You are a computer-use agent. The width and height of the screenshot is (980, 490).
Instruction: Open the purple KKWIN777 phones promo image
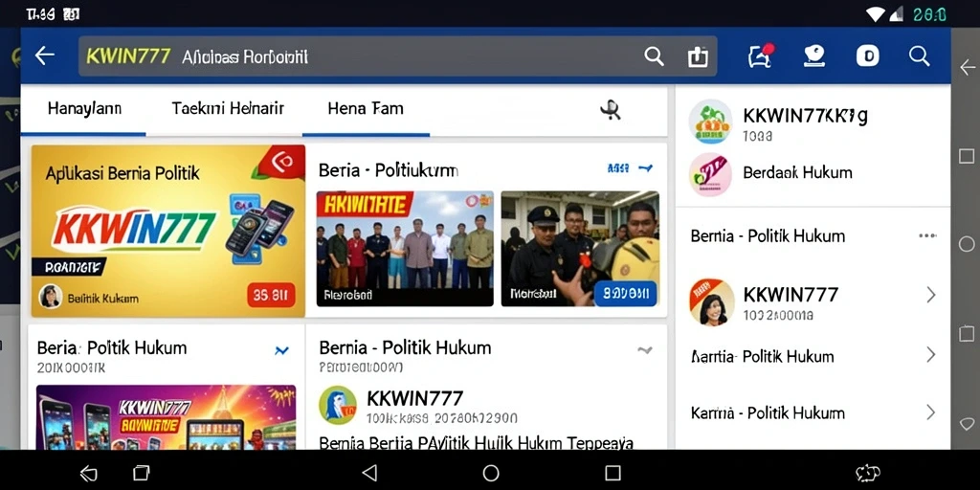point(167,417)
